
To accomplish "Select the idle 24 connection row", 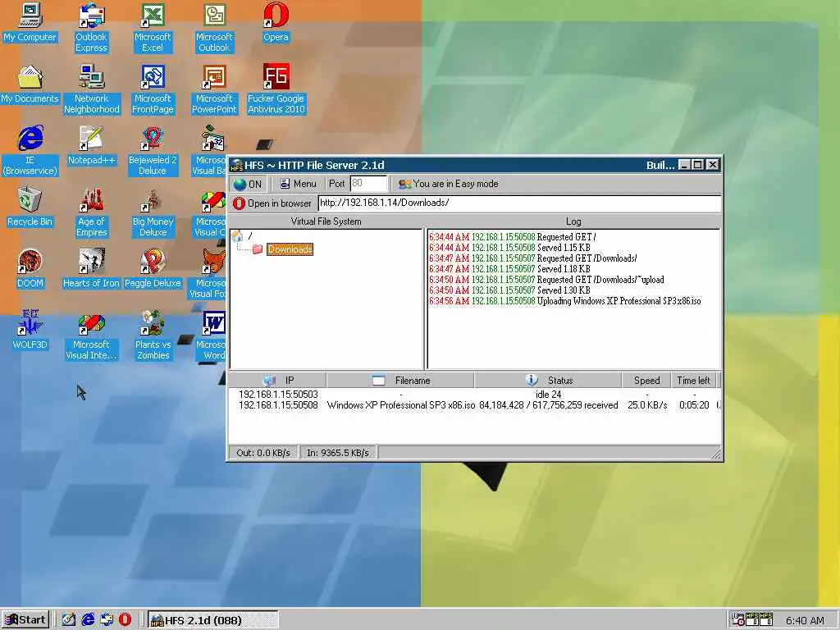I will [x=475, y=395].
